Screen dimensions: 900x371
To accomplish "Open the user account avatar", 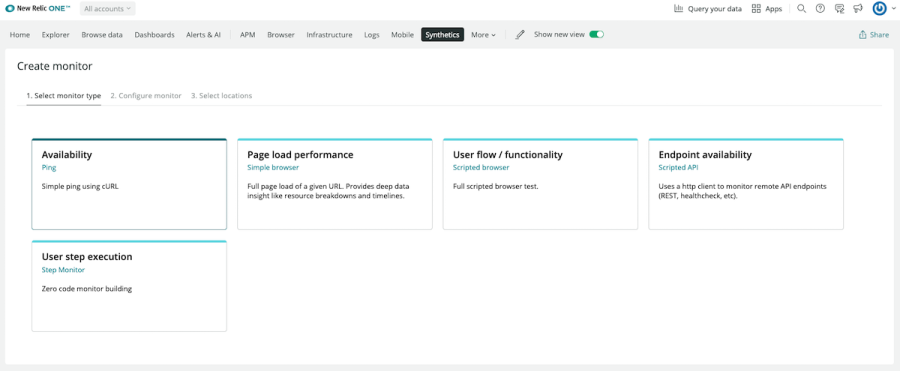I will coord(879,9).
